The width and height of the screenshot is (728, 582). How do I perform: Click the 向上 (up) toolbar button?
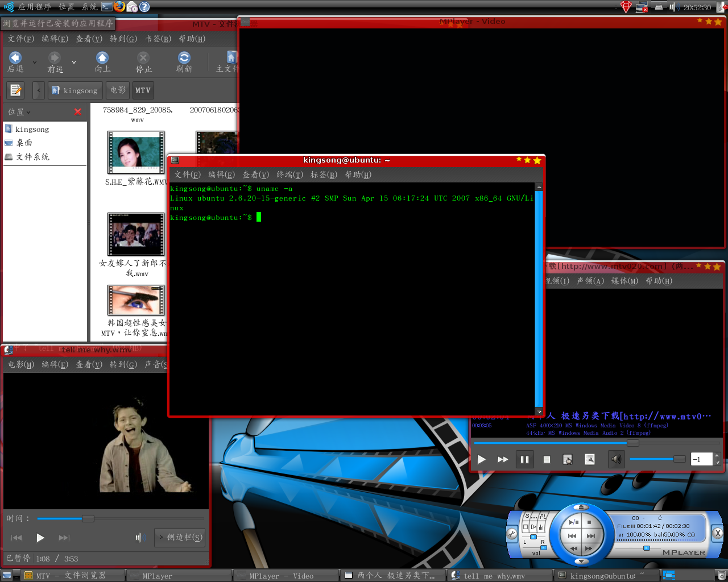102,62
